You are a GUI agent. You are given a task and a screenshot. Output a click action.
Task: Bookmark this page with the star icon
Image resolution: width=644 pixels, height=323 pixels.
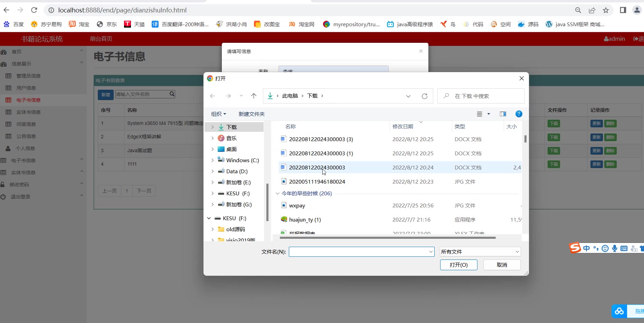pyautogui.click(x=606, y=10)
